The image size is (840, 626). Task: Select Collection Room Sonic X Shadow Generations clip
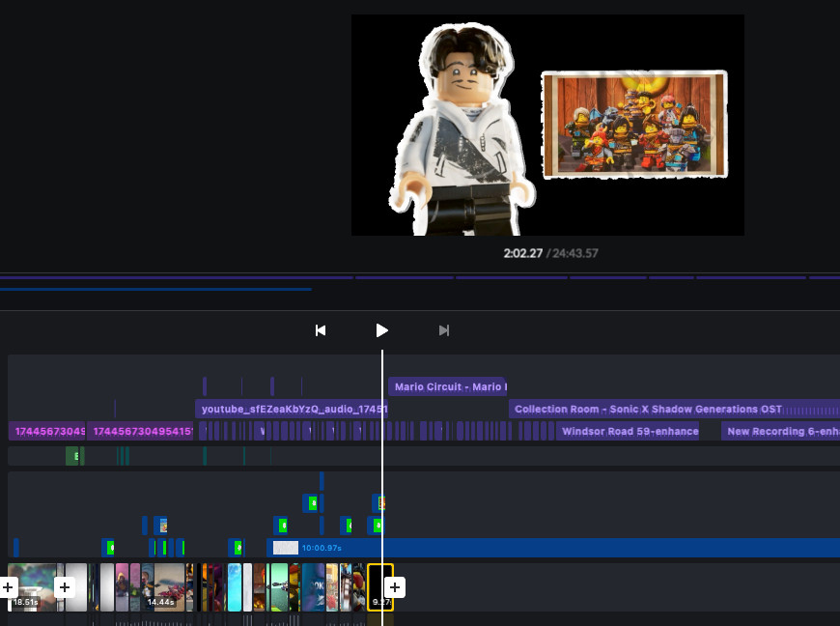coord(674,409)
